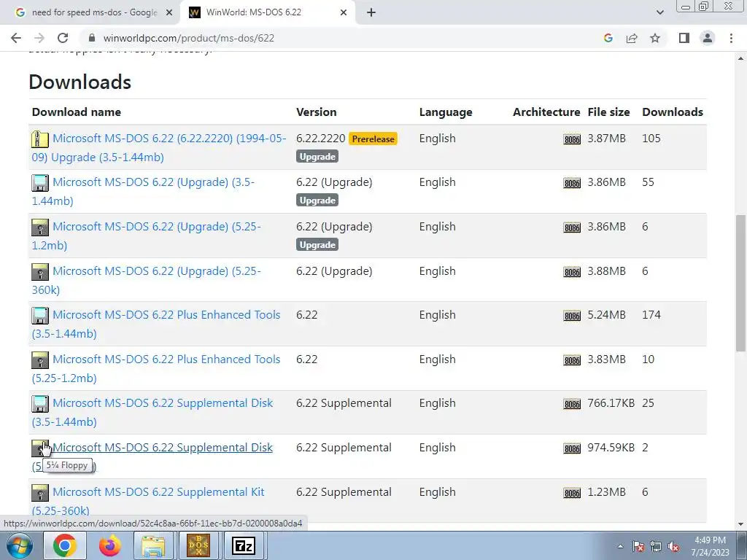Open Windows Explorer from the taskbar

click(x=153, y=545)
